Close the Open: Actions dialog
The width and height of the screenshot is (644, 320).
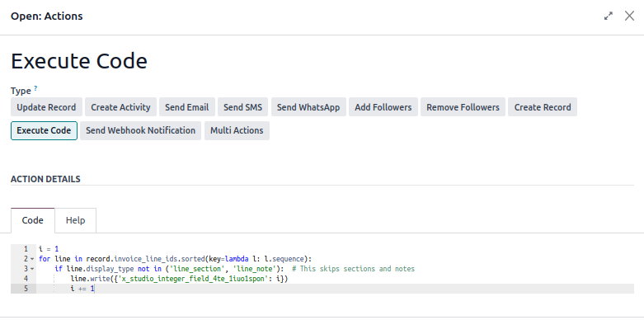pyautogui.click(x=629, y=16)
